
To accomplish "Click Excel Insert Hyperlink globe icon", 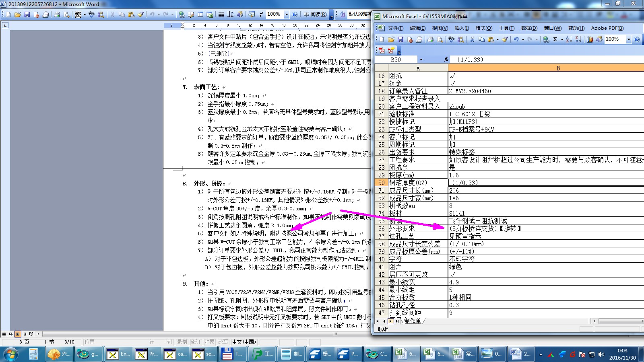I will tap(546, 39).
